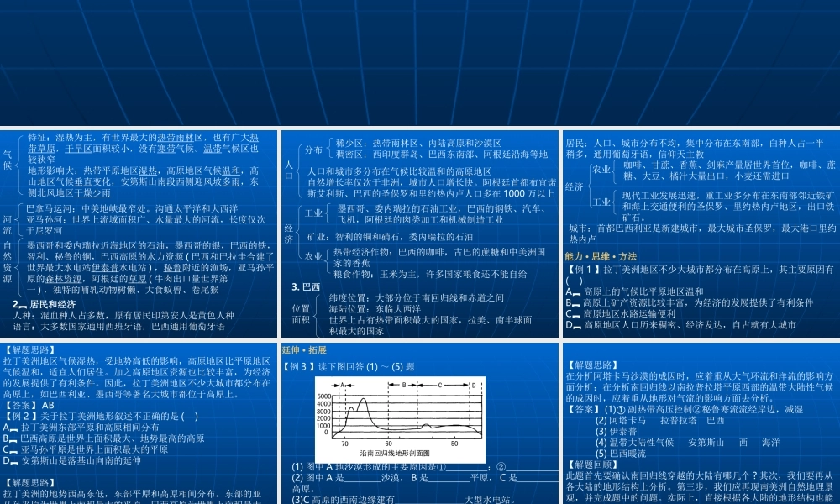The width and height of the screenshot is (840, 504).
Task: Click option C 高原地区水路运输便利
Action: 621,314
